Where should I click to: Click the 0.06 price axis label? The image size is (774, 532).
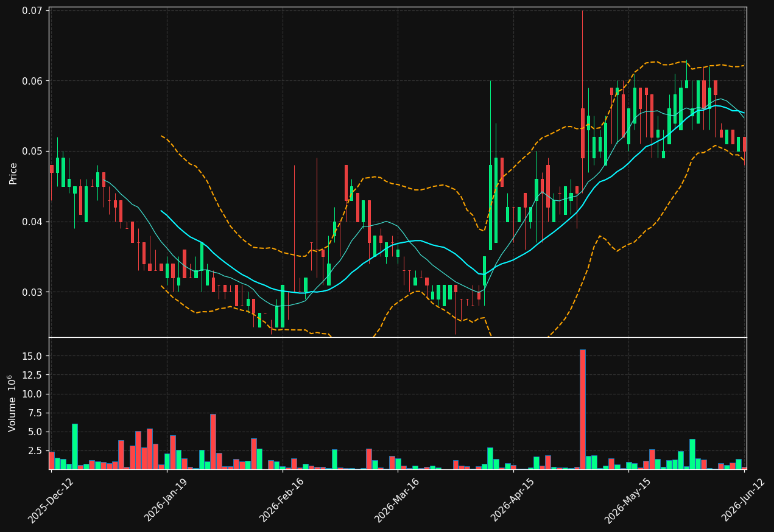pos(32,81)
